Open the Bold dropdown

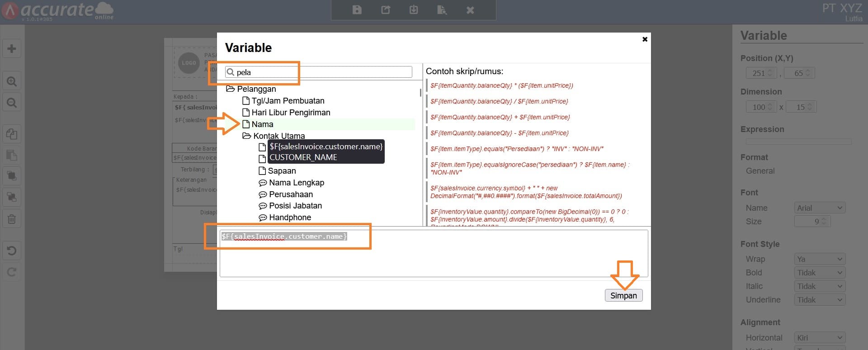click(x=819, y=273)
